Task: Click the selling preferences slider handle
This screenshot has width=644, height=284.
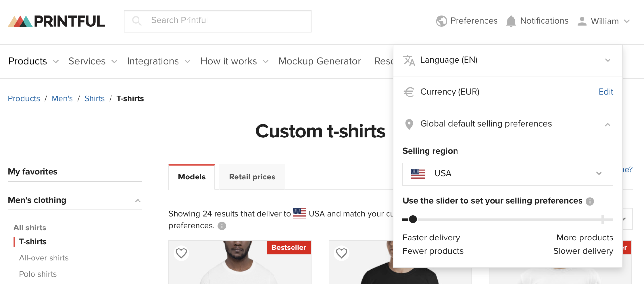Action: (x=413, y=219)
